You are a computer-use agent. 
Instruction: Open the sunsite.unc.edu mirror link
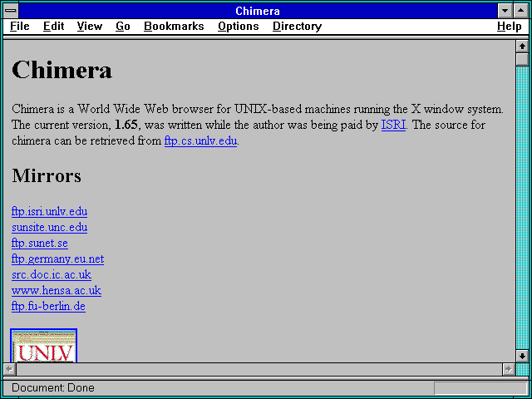point(50,227)
